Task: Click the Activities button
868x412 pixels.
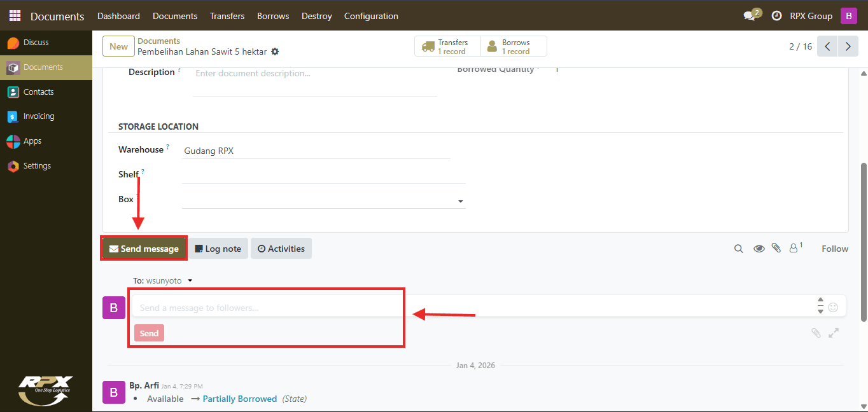Action: pyautogui.click(x=281, y=249)
